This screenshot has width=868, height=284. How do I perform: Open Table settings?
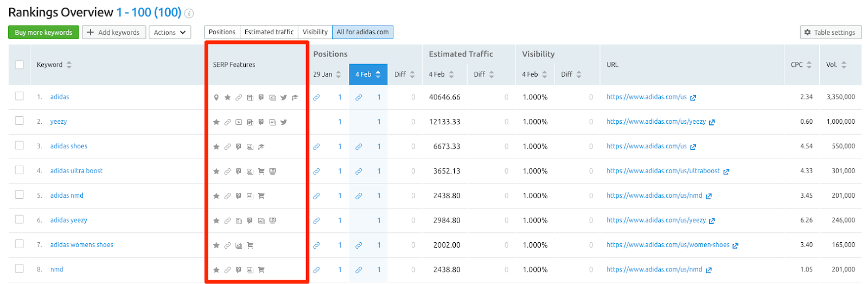pos(830,33)
